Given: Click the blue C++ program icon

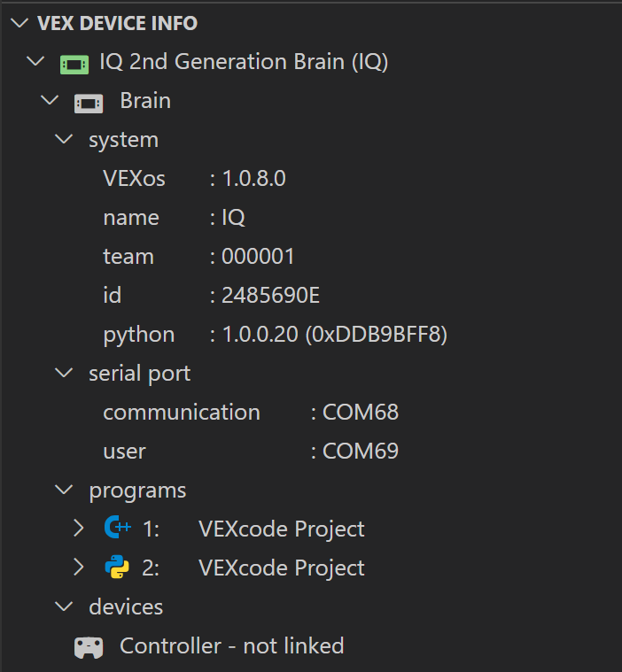Looking at the screenshot, I should coord(117,529).
